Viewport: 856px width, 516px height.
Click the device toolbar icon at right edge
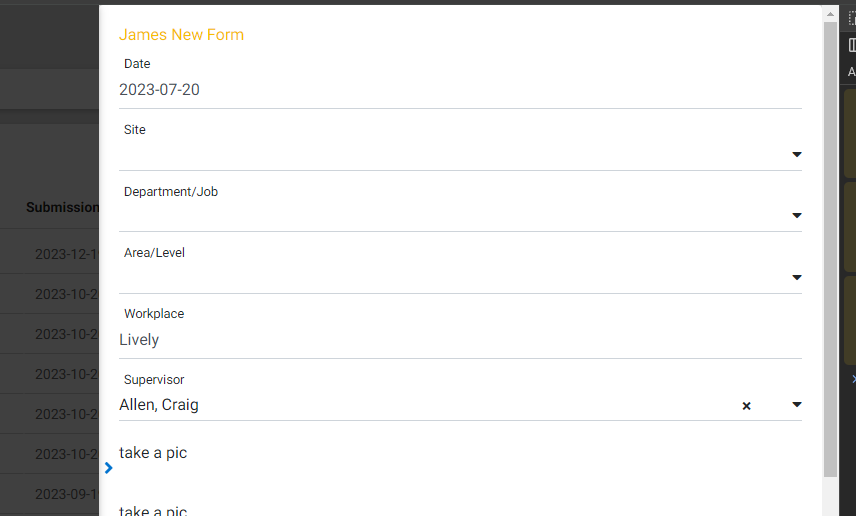[852, 45]
